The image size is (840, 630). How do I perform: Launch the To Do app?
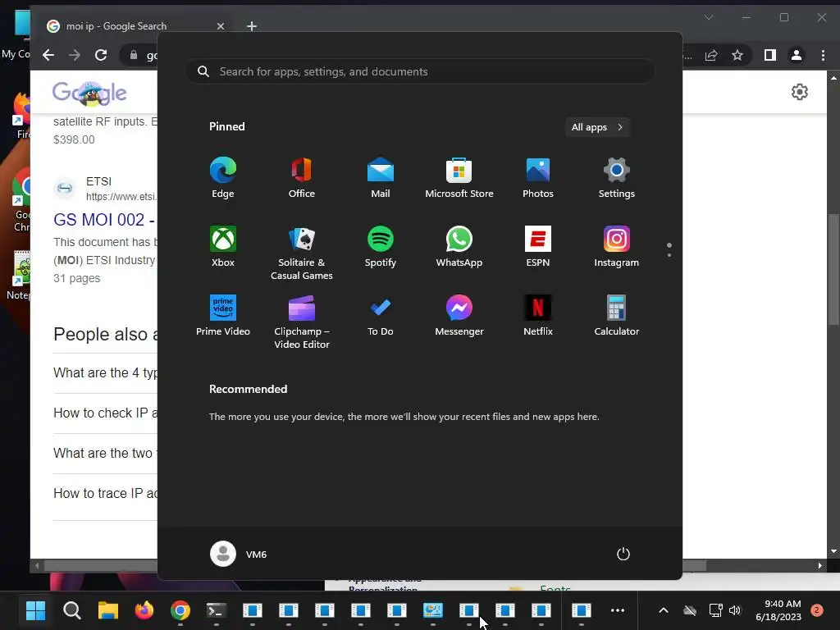tap(381, 316)
